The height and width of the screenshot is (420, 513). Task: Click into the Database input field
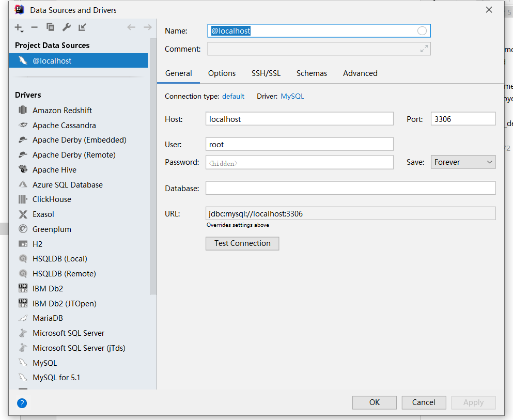(350, 188)
